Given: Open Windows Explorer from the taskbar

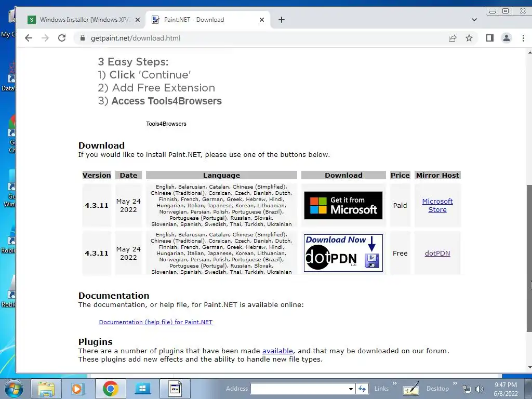Looking at the screenshot, I should pyautogui.click(x=46, y=389).
